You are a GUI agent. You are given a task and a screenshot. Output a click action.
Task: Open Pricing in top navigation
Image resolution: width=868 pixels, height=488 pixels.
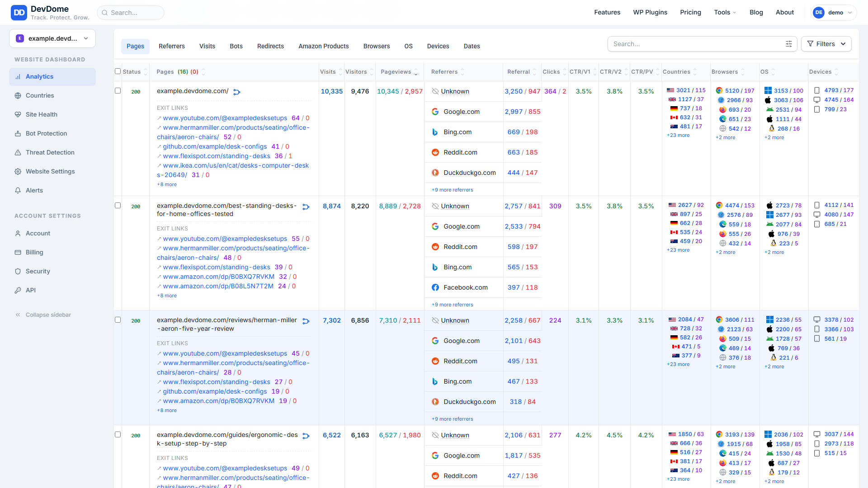(x=690, y=12)
